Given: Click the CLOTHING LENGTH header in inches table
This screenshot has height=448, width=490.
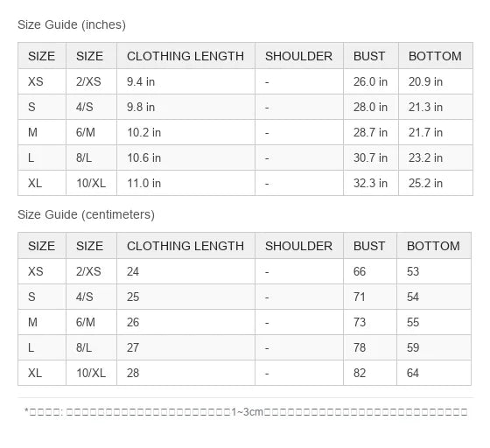Looking at the screenshot, I should (x=185, y=56).
